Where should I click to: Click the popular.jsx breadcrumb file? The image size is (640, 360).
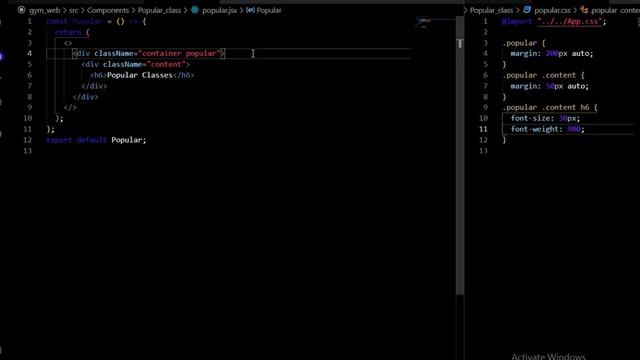coord(219,10)
